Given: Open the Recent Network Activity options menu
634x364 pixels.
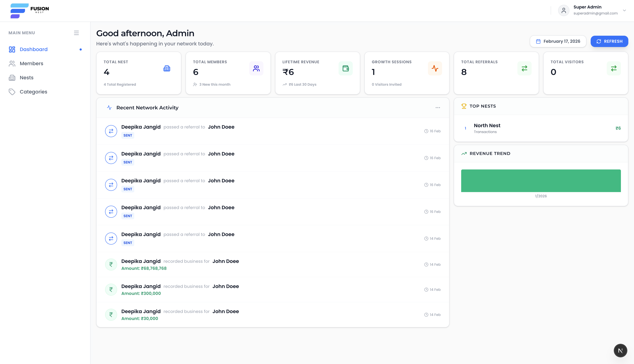Looking at the screenshot, I should (438, 107).
